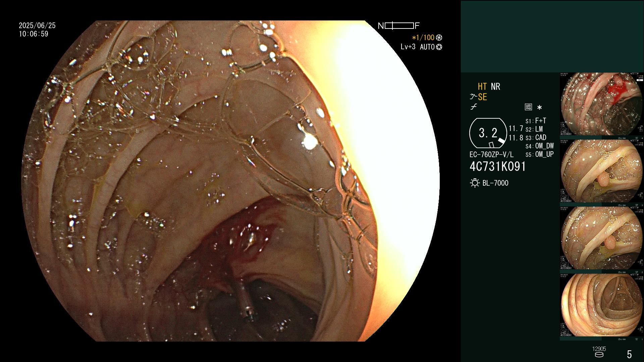Click the BL-7000 light source icon
The image size is (644, 362).
475,183
